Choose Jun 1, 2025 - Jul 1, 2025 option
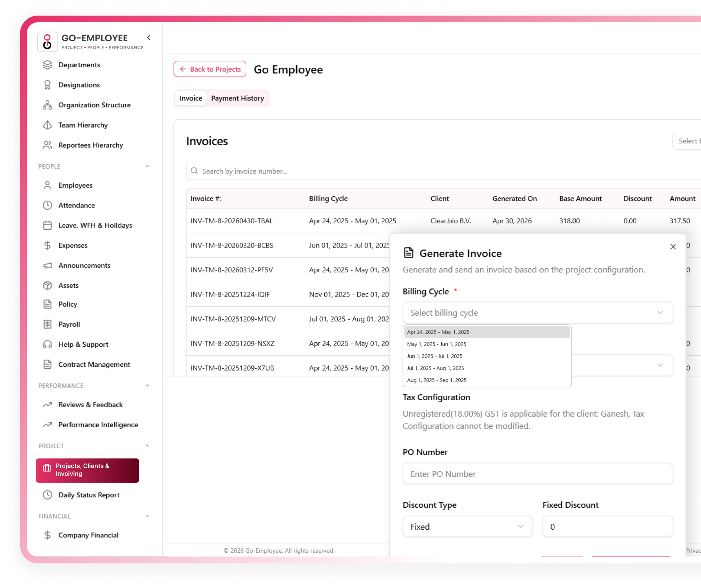The image size is (701, 588). (x=487, y=356)
